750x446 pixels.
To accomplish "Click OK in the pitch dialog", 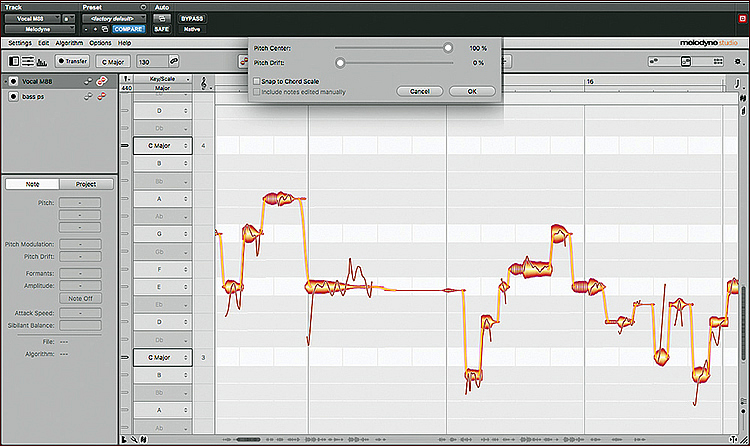I will click(x=472, y=91).
